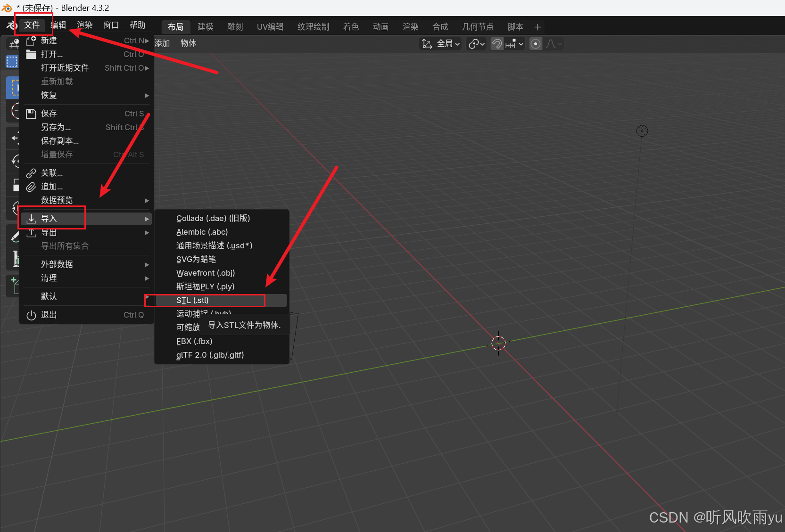Viewport: 785px width, 532px height.
Task: Click the chain link icon beside 关联
Action: [x=31, y=173]
